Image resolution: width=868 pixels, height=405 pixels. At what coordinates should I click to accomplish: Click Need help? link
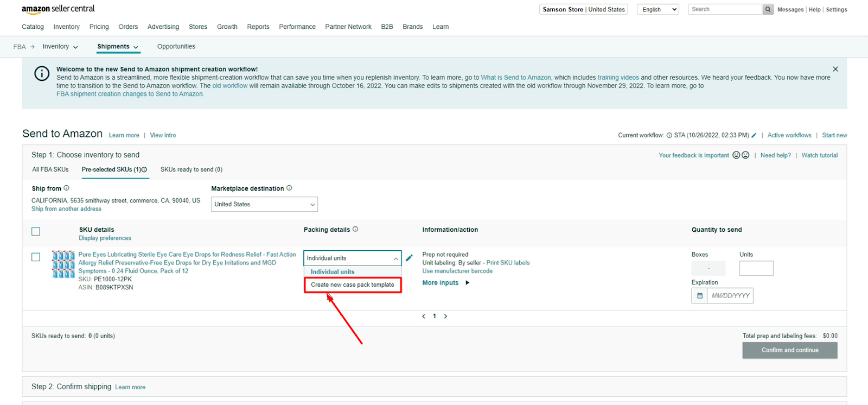776,155
